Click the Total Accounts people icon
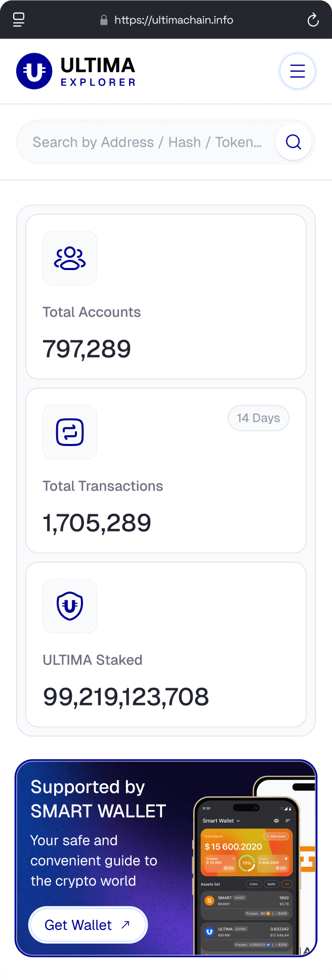Viewport: 332px width, 980px height. pos(70,258)
